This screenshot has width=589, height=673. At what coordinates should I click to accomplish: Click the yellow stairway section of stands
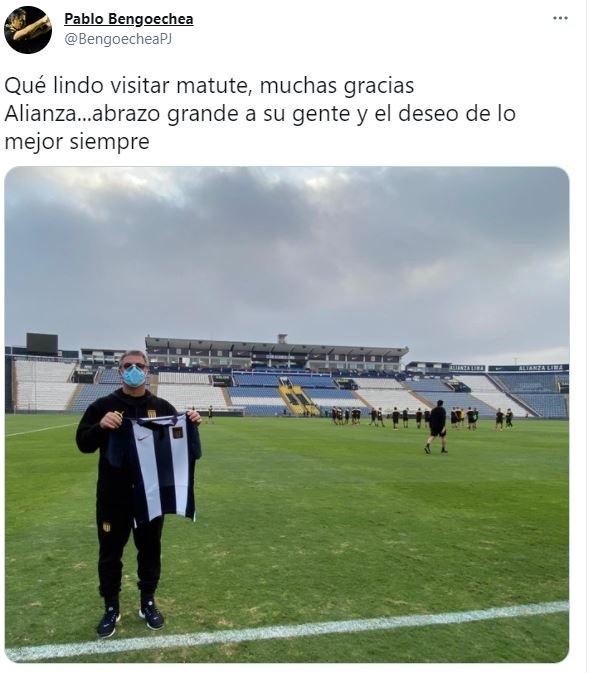click(x=298, y=400)
